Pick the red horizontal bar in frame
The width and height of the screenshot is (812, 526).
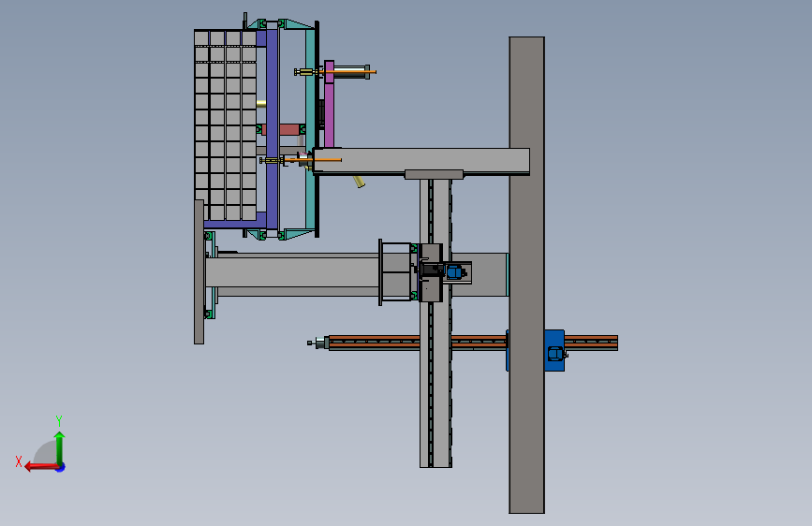click(283, 129)
